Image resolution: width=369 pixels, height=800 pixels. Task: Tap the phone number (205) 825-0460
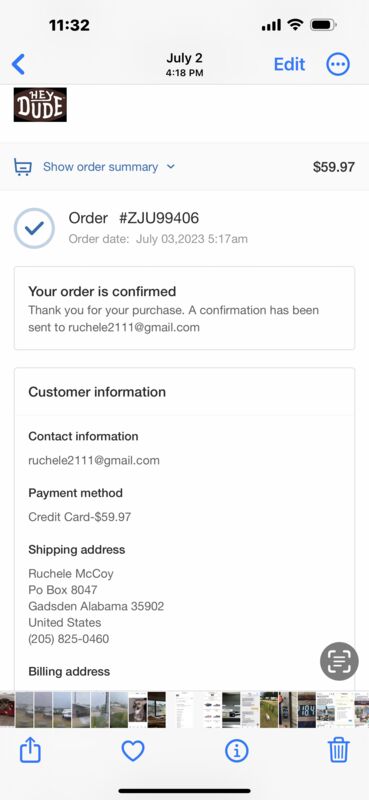point(68,639)
